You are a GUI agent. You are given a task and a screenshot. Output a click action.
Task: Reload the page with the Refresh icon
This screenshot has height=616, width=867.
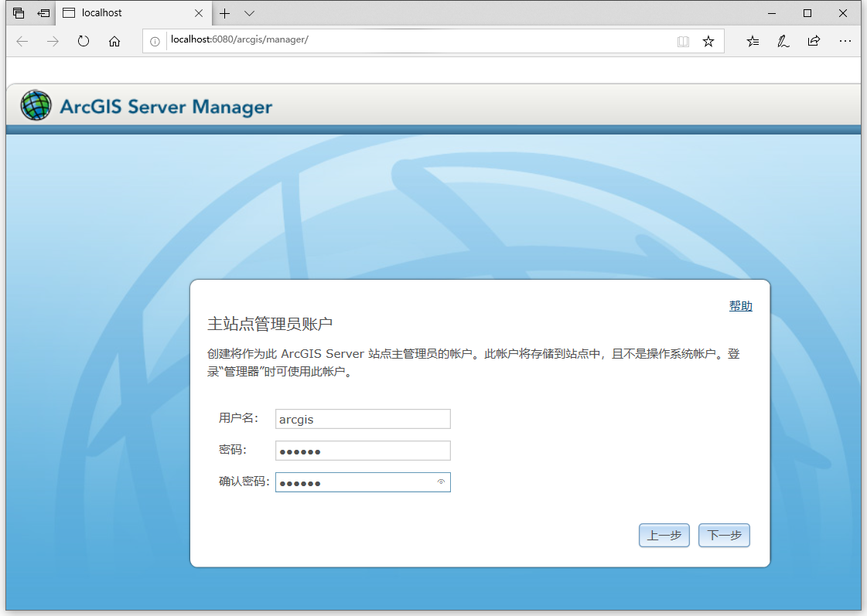pos(84,42)
